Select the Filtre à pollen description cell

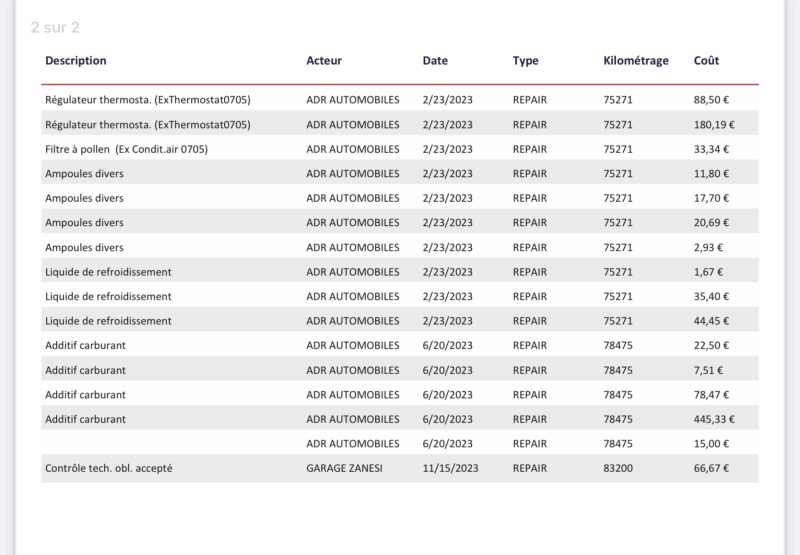coord(126,149)
